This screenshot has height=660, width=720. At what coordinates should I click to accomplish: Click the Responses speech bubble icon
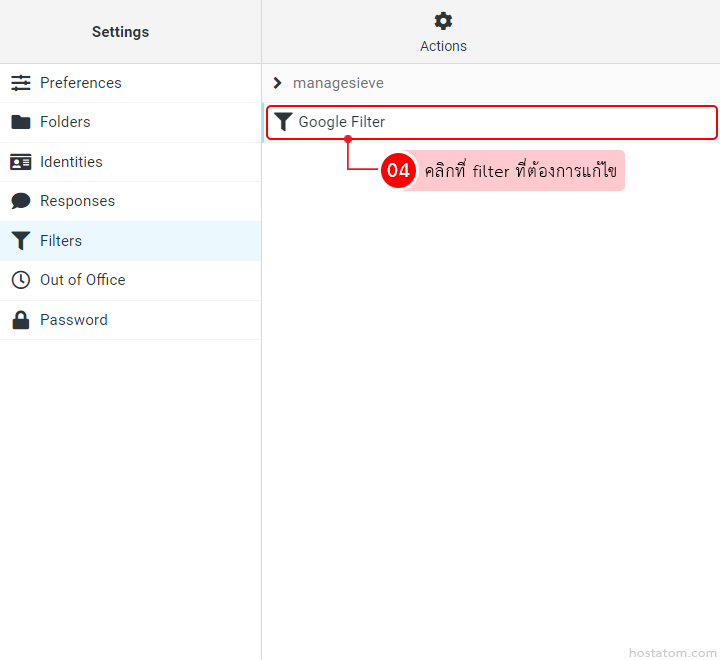[21, 201]
